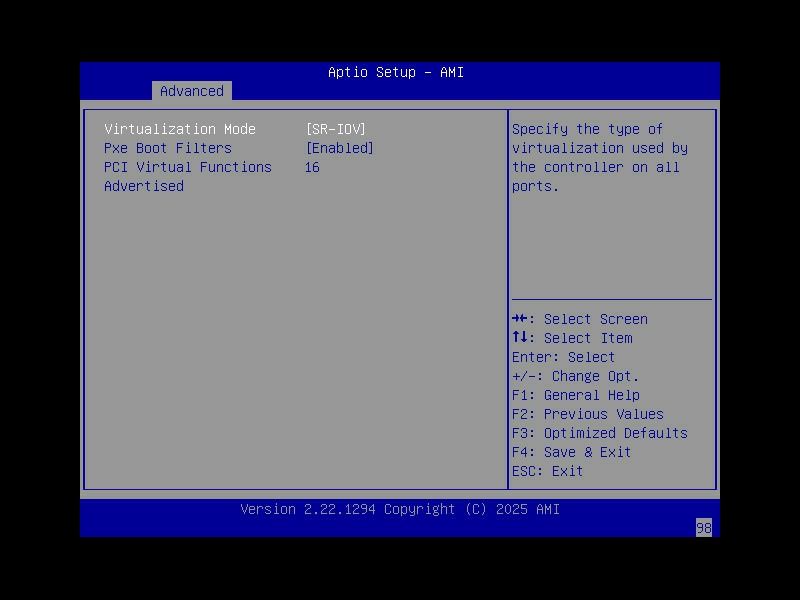Click the F4: Save & Exit hint
The image size is (800, 600).
click(571, 452)
